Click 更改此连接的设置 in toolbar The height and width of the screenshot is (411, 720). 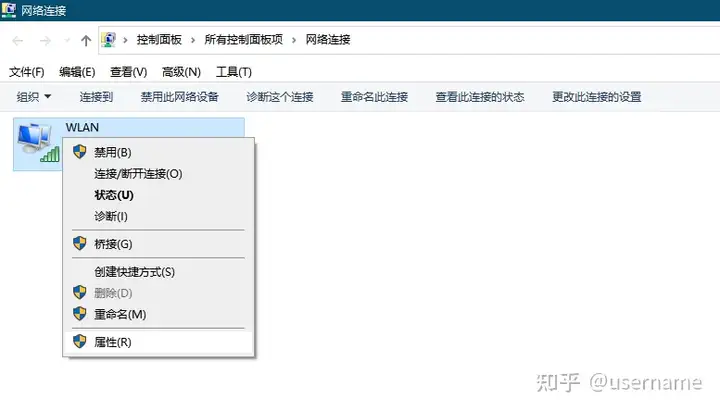point(596,97)
